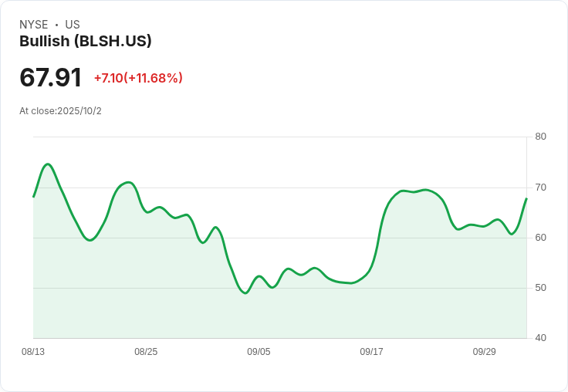This screenshot has height=392, width=568.
Task: Click the NYSE exchange label
Action: coord(34,25)
